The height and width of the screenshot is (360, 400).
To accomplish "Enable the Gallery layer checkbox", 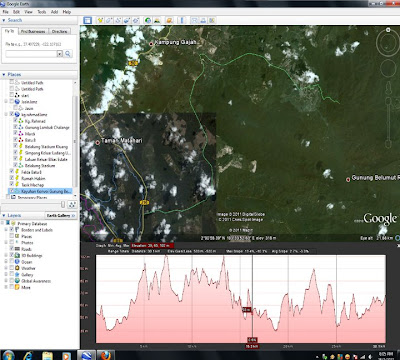I will coord(12,274).
